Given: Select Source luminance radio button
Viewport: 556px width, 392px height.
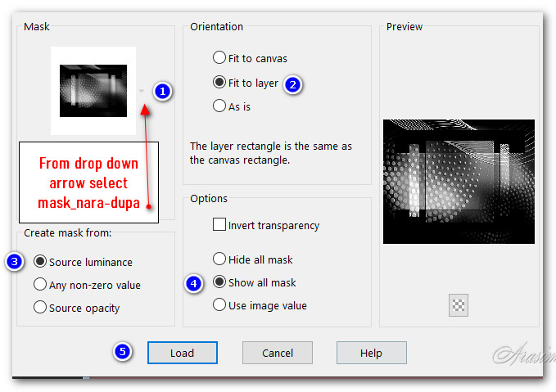Looking at the screenshot, I should pos(40,262).
